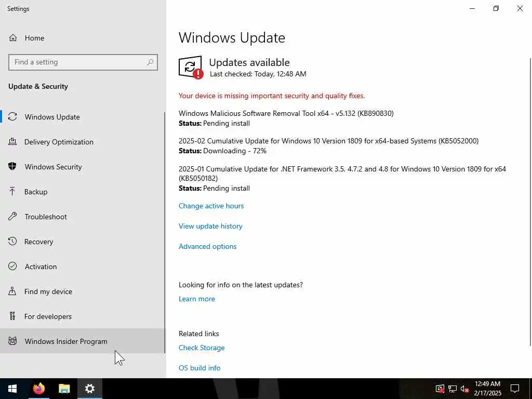Click the Windows Update sync arrows sidebar icon
Image resolution: width=532 pixels, height=399 pixels.
(12, 117)
